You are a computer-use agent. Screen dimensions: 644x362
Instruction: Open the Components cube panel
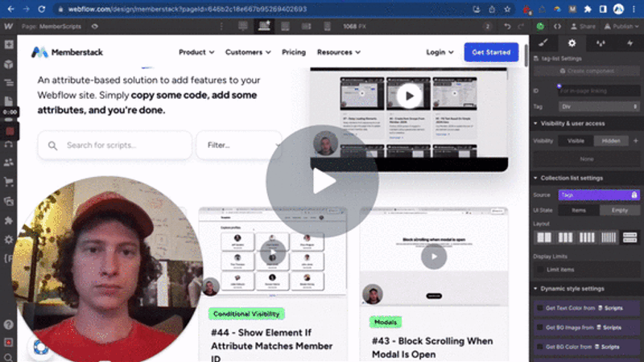coord(9,64)
